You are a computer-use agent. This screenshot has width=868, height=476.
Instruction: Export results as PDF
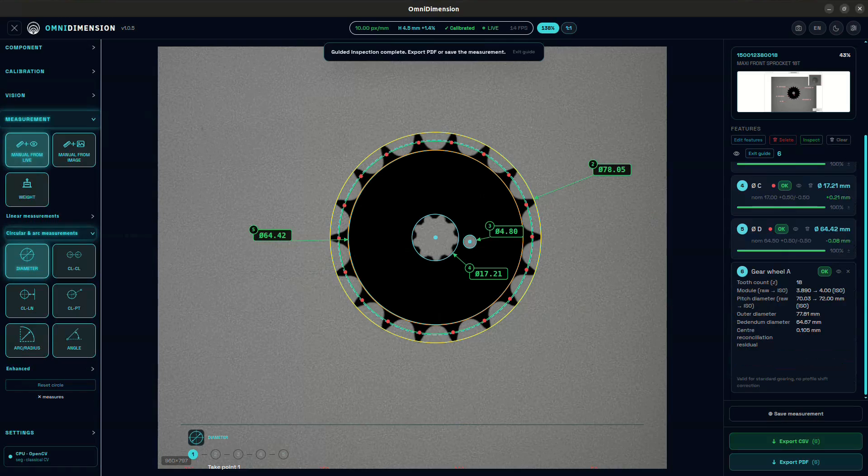coord(796,462)
